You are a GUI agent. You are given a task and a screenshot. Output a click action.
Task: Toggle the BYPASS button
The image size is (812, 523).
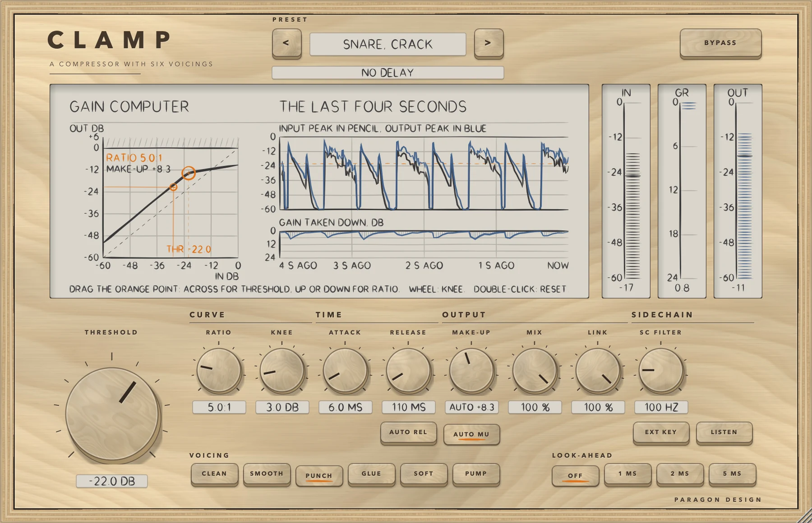click(720, 43)
